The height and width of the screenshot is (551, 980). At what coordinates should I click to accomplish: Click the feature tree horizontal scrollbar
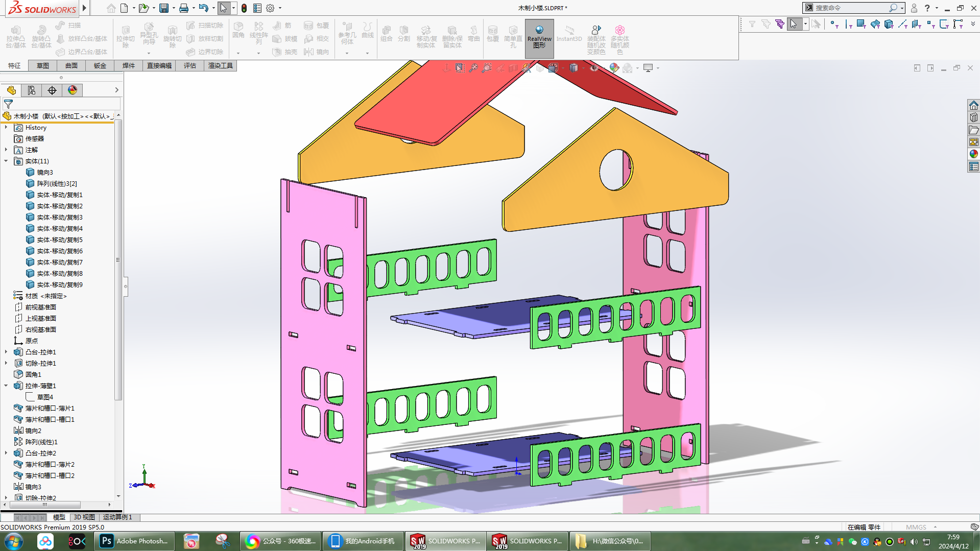[x=45, y=505]
